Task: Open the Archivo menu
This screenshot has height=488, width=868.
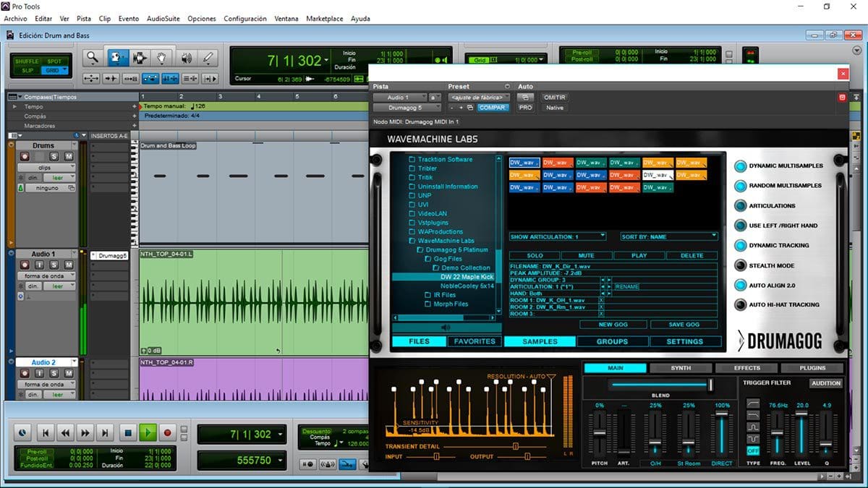Action: [15, 18]
